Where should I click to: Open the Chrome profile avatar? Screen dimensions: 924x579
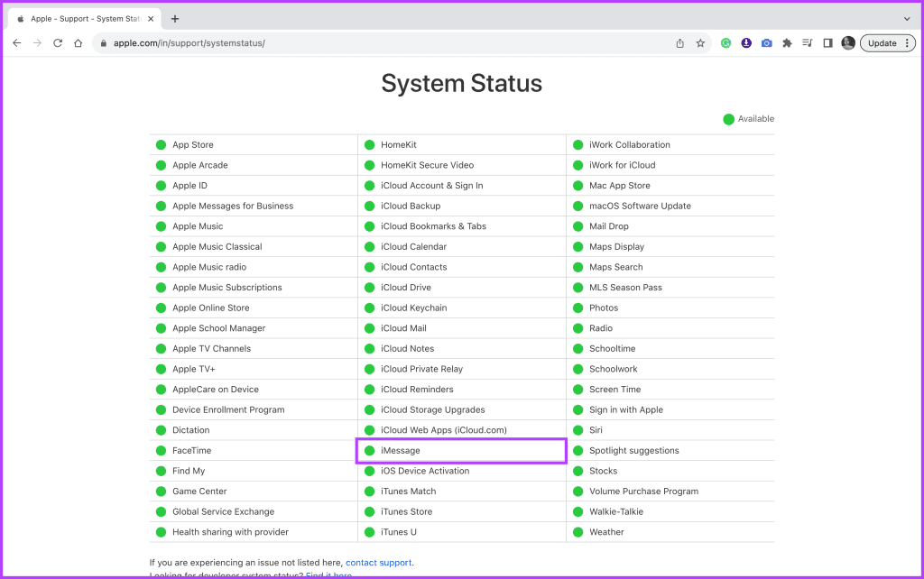848,43
